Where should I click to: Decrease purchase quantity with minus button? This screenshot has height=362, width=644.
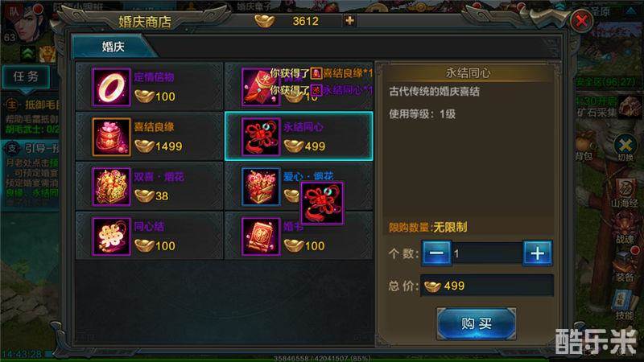click(436, 253)
